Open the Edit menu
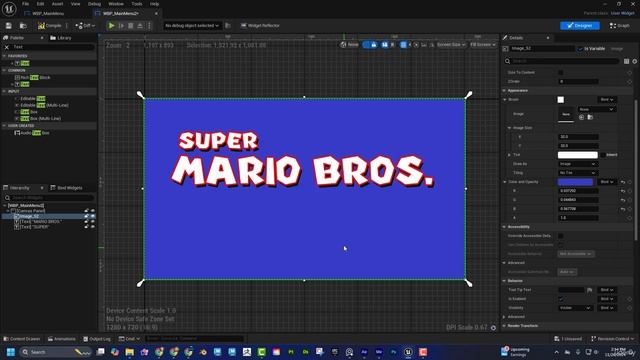640x360 pixels. (x=40, y=4)
